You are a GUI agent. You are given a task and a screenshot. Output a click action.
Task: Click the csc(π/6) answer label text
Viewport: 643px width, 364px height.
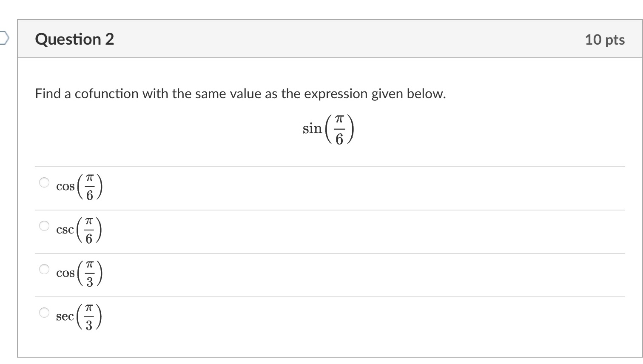coord(79,230)
